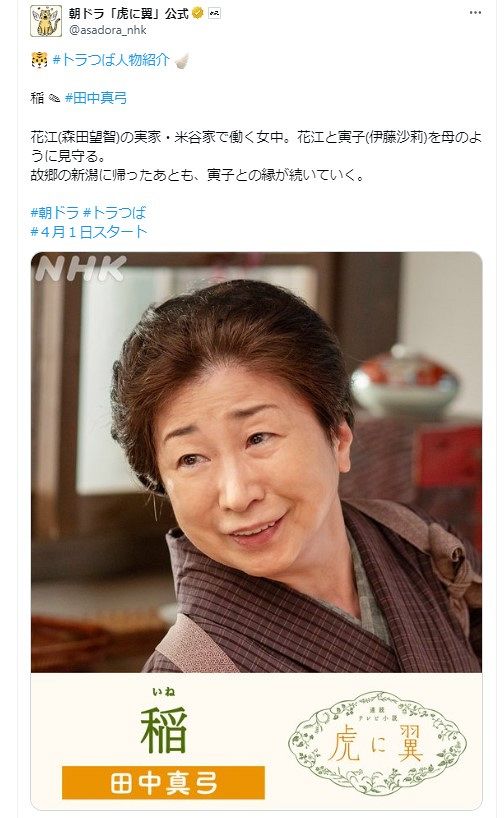Open the #トラつば人物紹介 hashtag
The width and height of the screenshot is (504, 818).
coord(111,60)
